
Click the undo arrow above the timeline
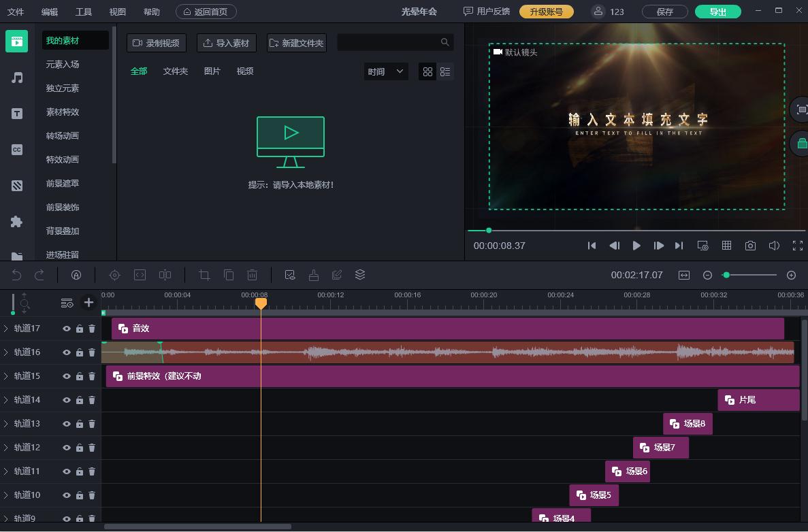pos(15,275)
